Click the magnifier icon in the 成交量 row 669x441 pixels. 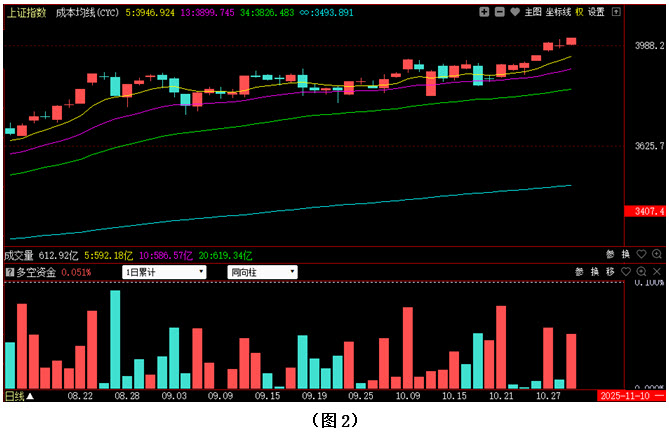point(655,255)
